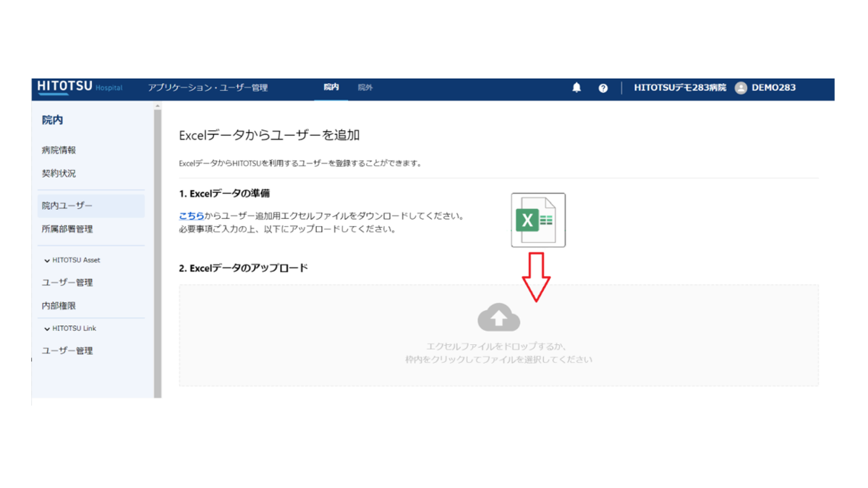Switch to the 院内 tab

[x=331, y=87]
